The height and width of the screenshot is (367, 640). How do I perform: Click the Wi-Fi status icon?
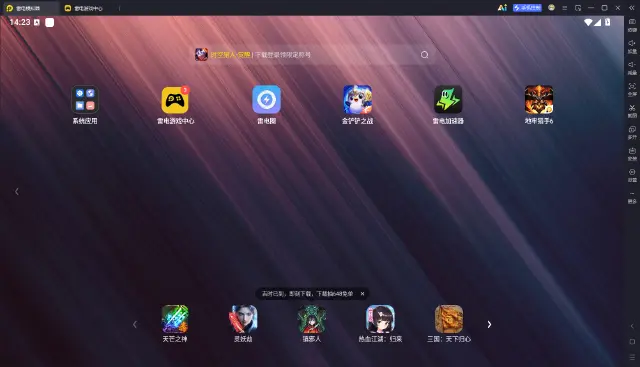[588, 22]
